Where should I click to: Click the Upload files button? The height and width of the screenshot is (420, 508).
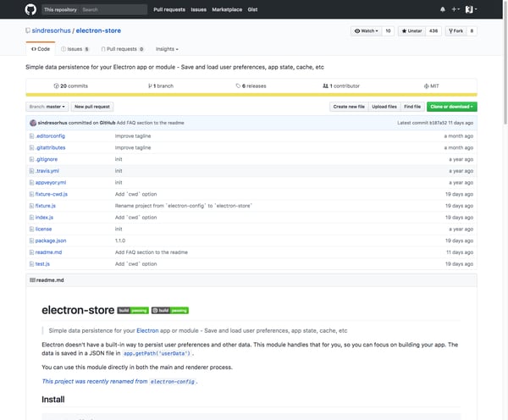click(384, 107)
